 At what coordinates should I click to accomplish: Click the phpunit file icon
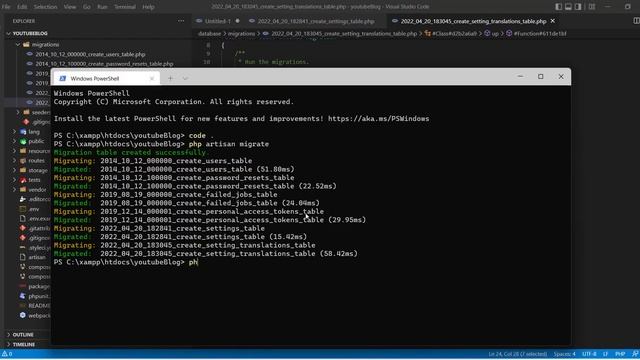(x=23, y=296)
